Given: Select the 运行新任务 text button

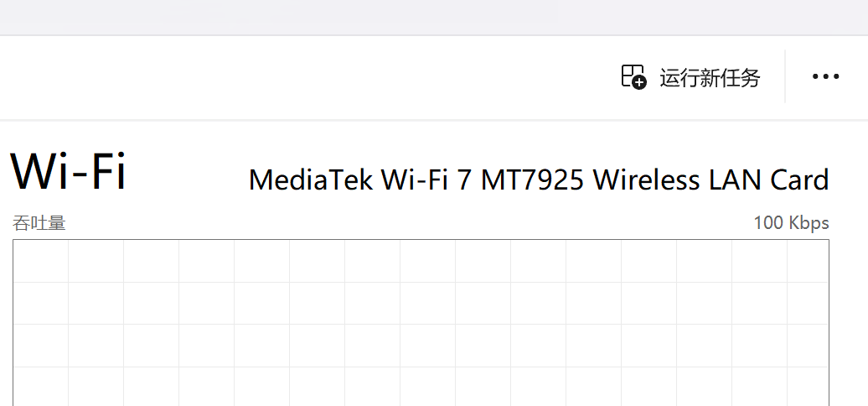Looking at the screenshot, I should pos(710,77).
